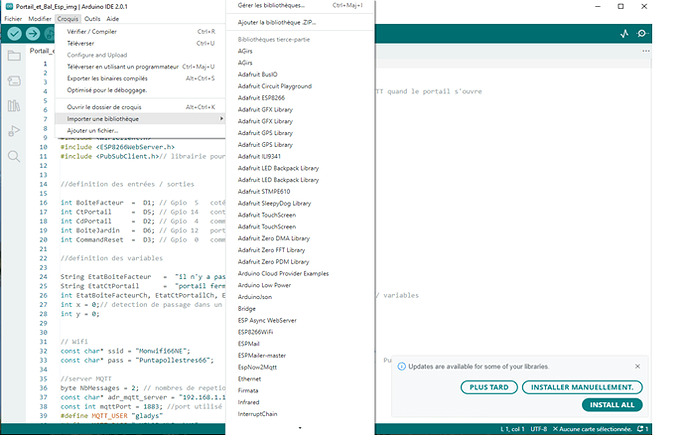Choose Ajouter la bibliothèque .ZIP option
The height and width of the screenshot is (448, 690).
[277, 22]
